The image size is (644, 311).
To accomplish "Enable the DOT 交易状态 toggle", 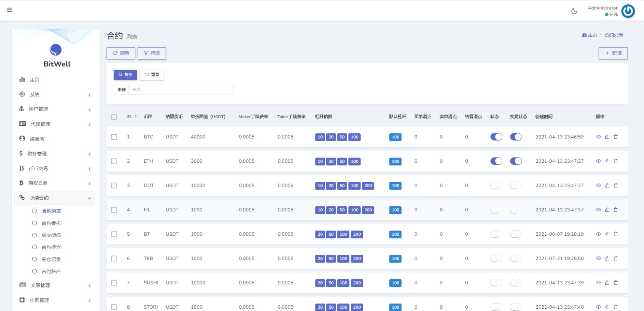I will 516,185.
